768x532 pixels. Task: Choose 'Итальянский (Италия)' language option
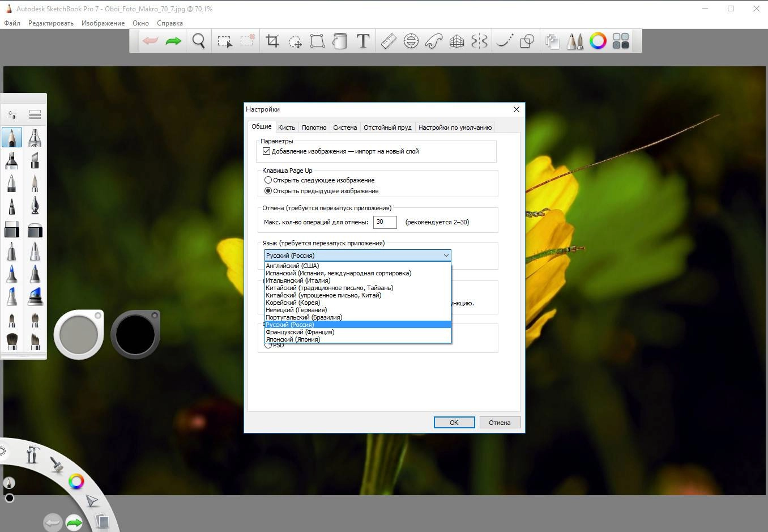pos(358,280)
